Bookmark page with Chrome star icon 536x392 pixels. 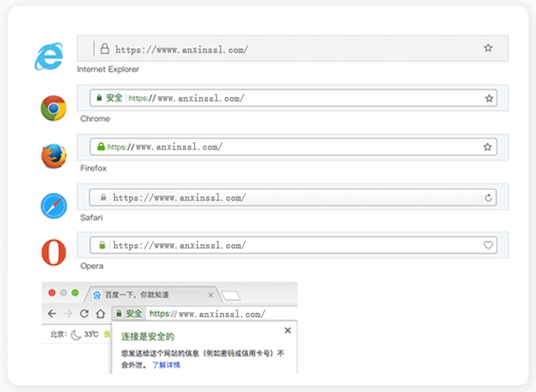(489, 99)
